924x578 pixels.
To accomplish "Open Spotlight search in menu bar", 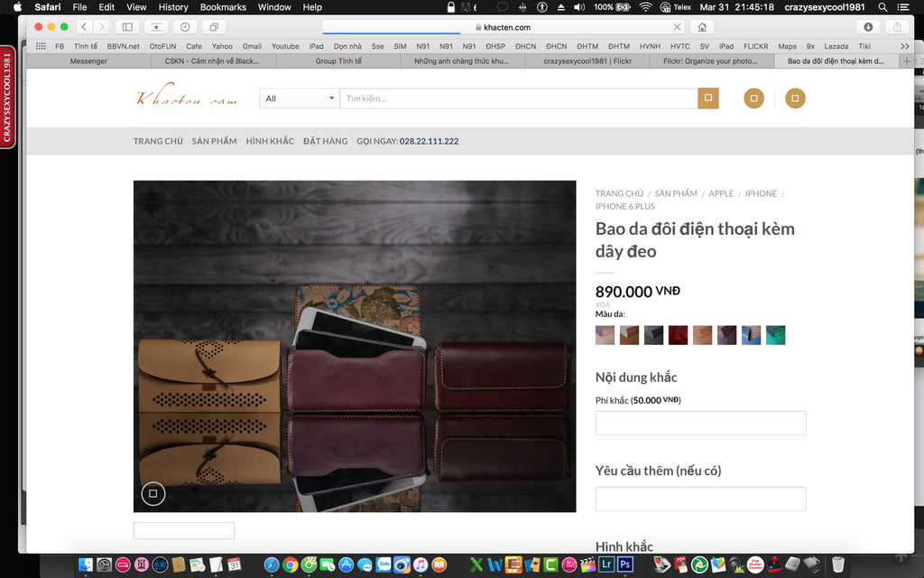I will [x=882, y=7].
